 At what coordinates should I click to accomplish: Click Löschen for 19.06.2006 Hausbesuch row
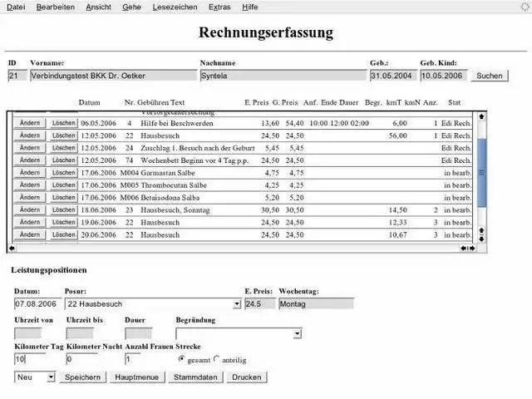tap(63, 222)
